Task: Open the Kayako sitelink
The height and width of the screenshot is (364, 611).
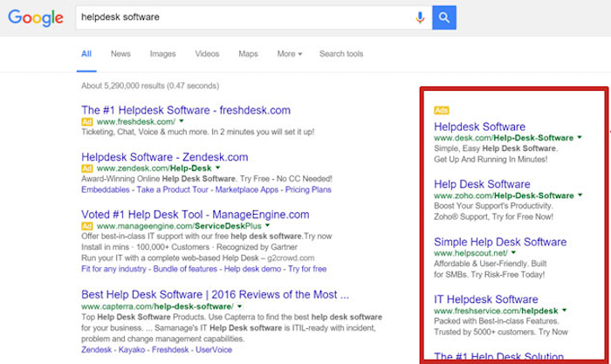Action: [x=132, y=349]
